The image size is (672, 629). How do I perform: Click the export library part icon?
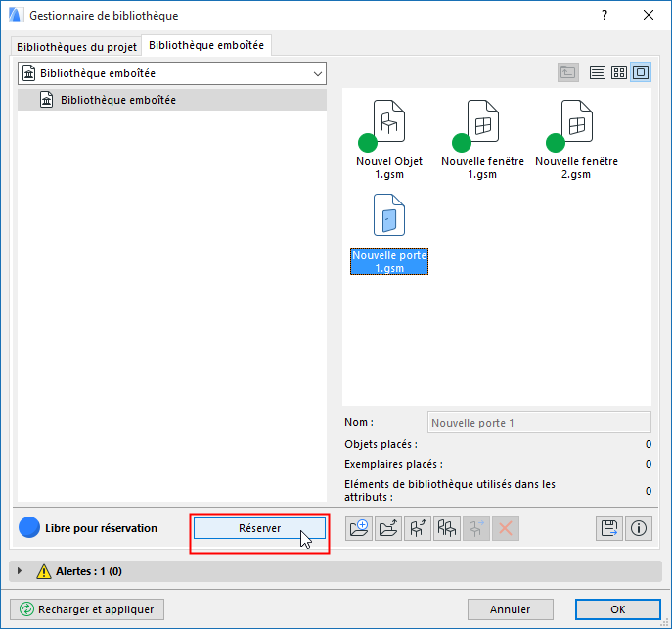coord(388,528)
